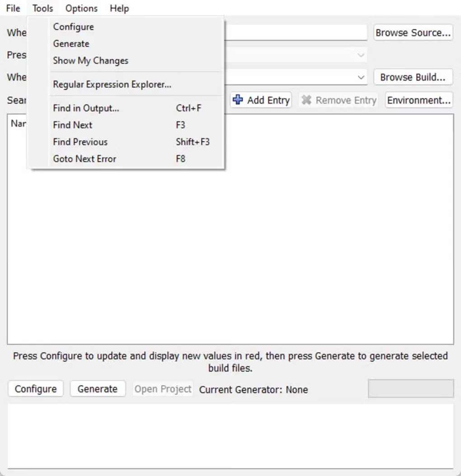
Task: Click the Browse Build button
Action: [x=413, y=77]
